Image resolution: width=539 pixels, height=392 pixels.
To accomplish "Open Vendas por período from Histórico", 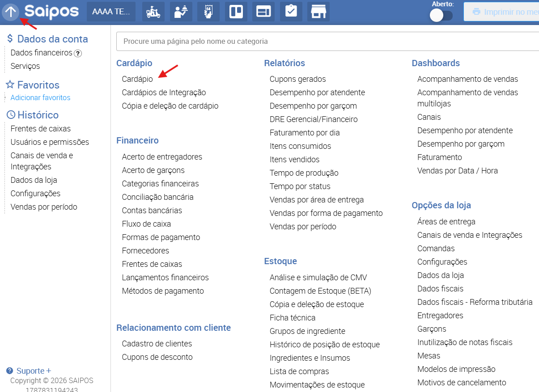I will pyautogui.click(x=44, y=207).
